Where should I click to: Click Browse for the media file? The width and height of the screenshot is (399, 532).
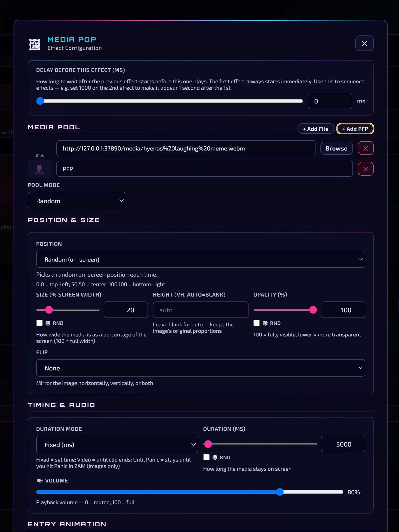point(336,148)
